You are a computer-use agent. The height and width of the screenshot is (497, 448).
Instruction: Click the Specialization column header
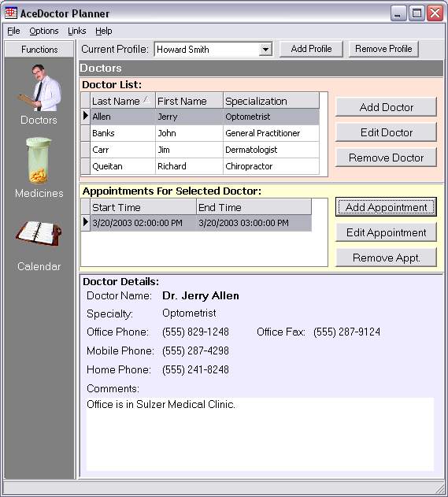point(271,101)
